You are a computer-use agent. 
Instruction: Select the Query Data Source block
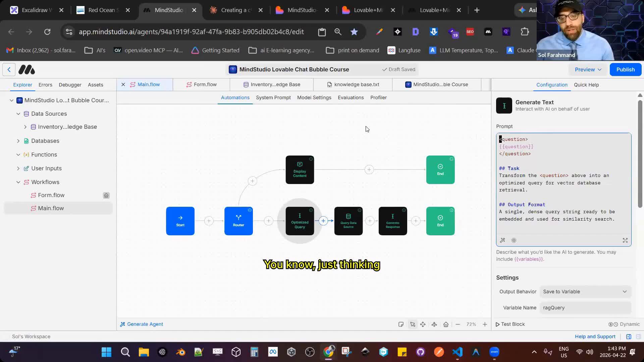click(x=348, y=221)
